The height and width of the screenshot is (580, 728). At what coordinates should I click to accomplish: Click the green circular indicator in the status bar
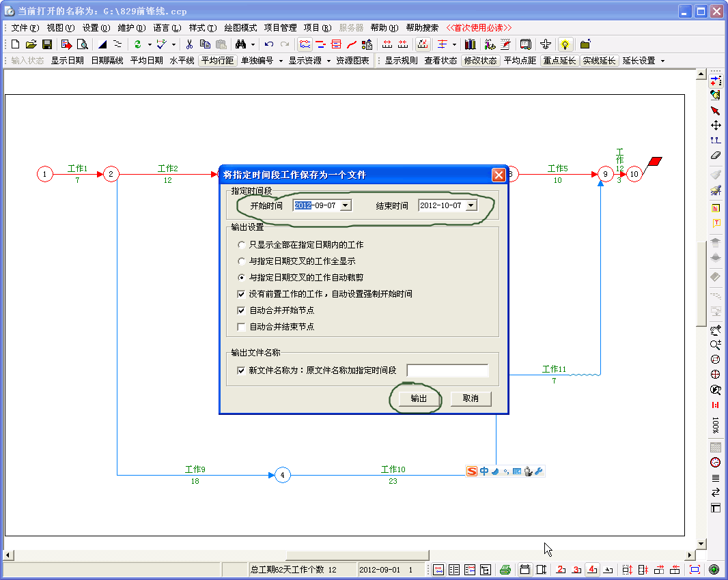(x=714, y=569)
